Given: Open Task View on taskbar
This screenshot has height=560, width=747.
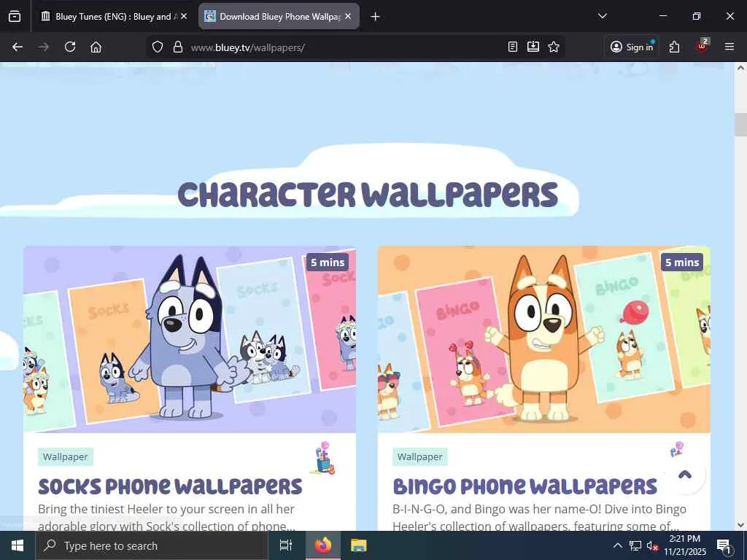Looking at the screenshot, I should (x=286, y=545).
